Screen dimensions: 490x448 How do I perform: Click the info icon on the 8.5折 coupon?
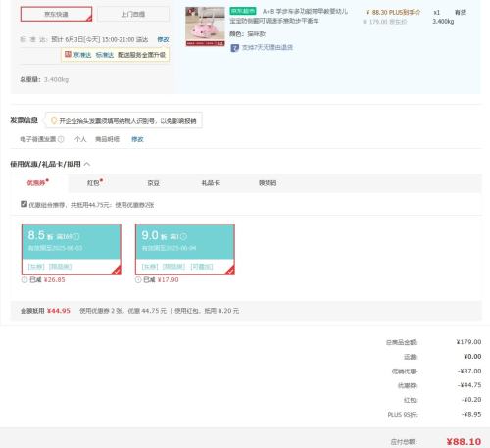point(76,236)
